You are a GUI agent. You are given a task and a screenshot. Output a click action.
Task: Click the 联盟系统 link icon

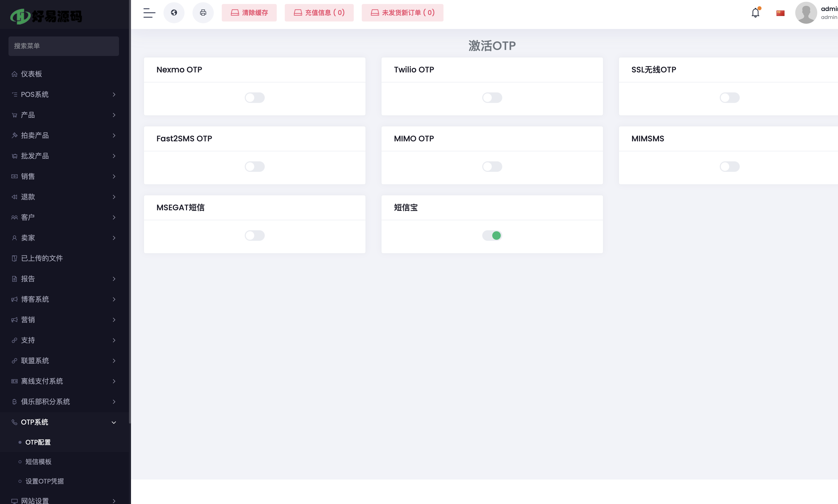pyautogui.click(x=14, y=361)
